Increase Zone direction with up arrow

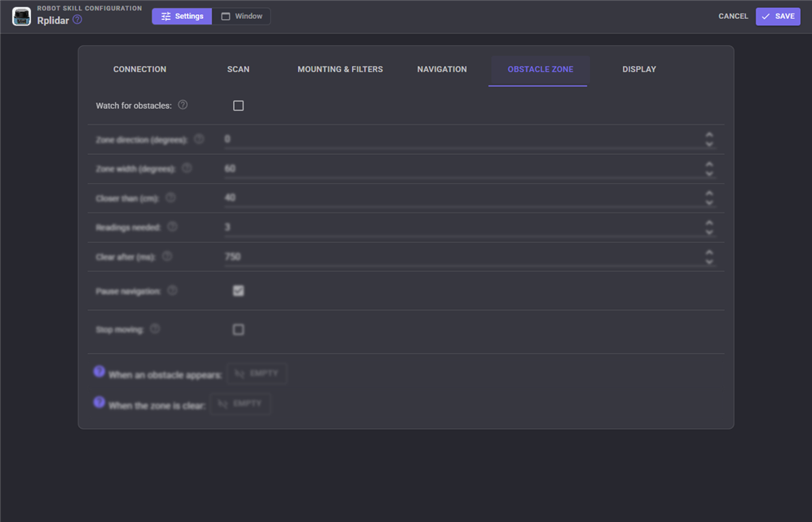point(709,135)
